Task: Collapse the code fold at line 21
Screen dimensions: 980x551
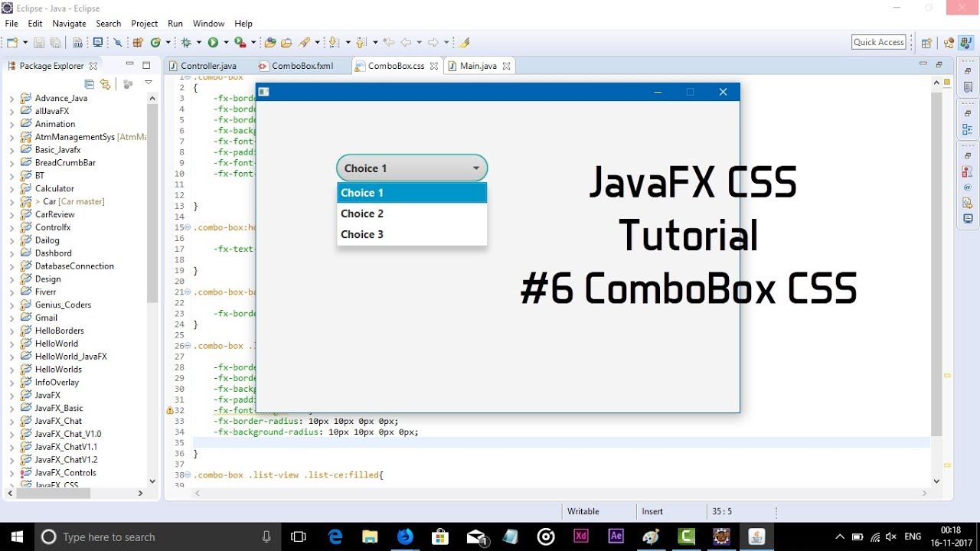Action: point(188,292)
